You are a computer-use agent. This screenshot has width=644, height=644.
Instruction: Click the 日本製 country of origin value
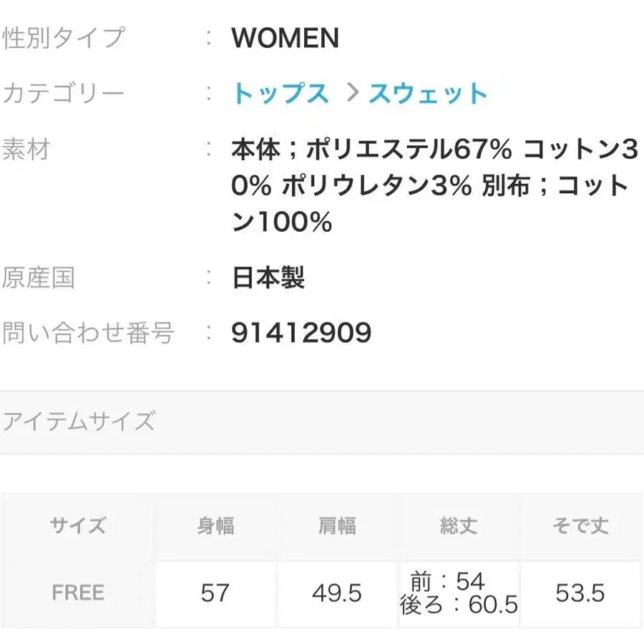pos(268,278)
